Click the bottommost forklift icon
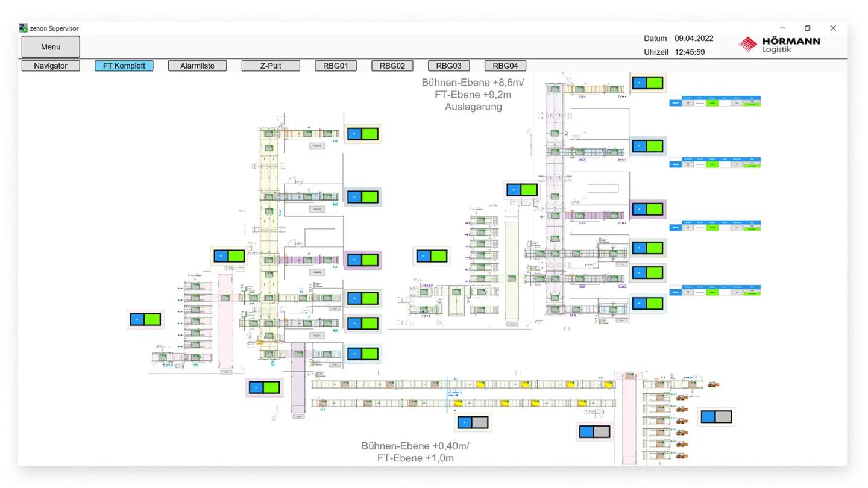Screen dimensions: 868x488 pos(682,455)
